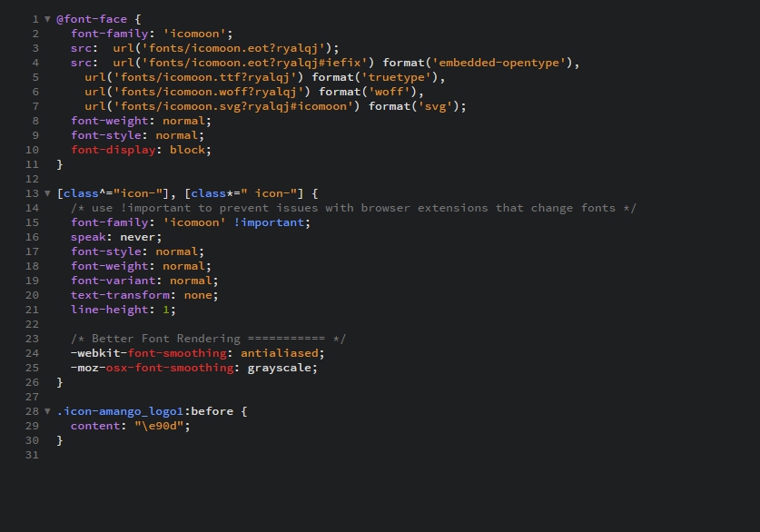Select line number 22 in gutter
760x532 pixels.
point(32,324)
